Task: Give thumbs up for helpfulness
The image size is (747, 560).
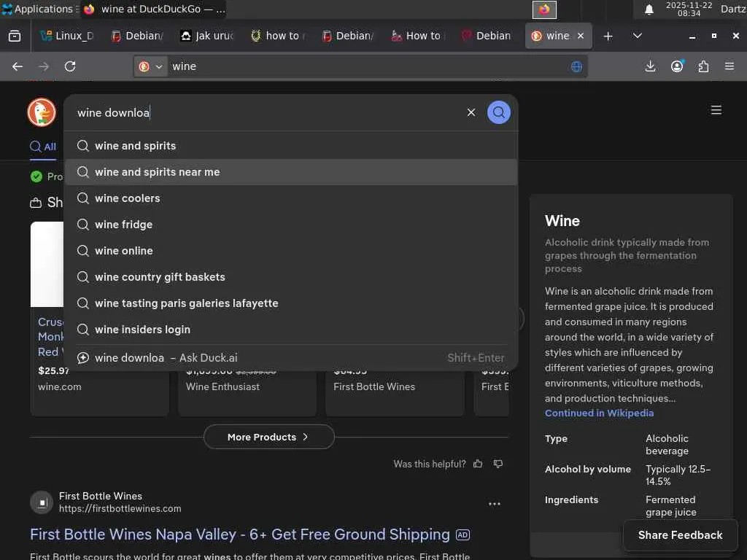Action: (478, 464)
